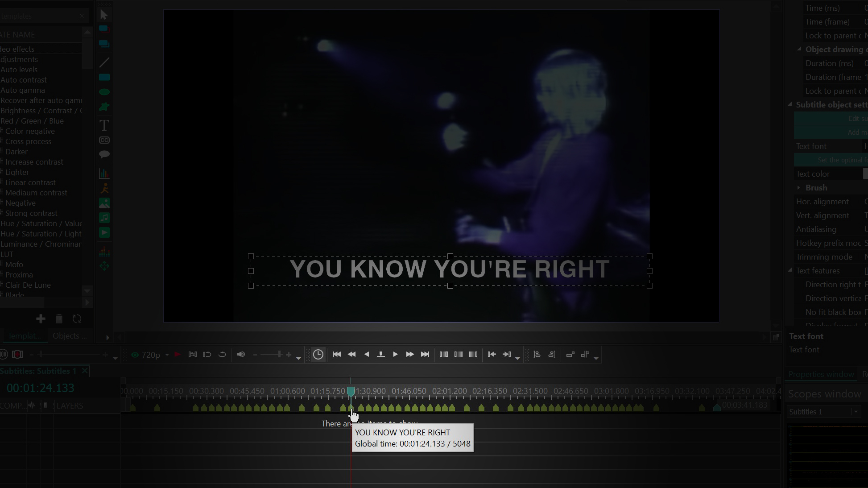Click the subtitle/CC tool icon

104,140
